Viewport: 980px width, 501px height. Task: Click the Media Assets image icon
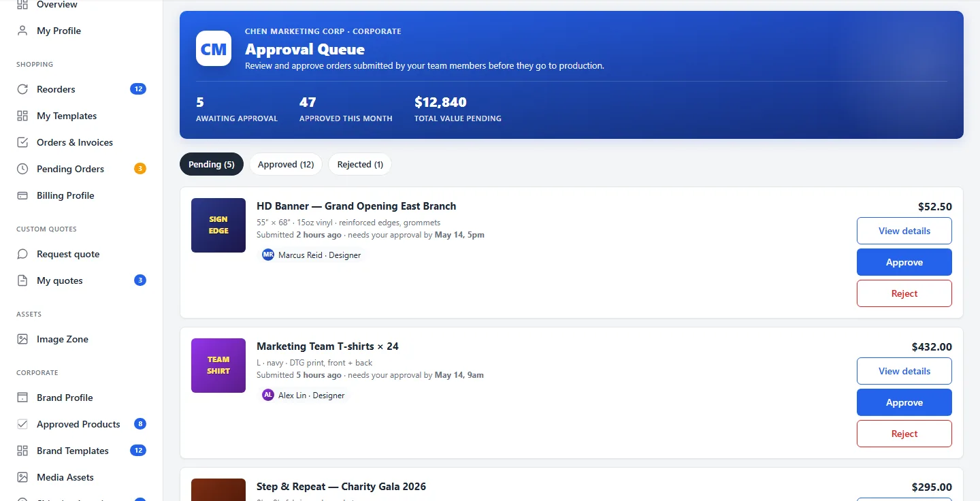(22, 477)
